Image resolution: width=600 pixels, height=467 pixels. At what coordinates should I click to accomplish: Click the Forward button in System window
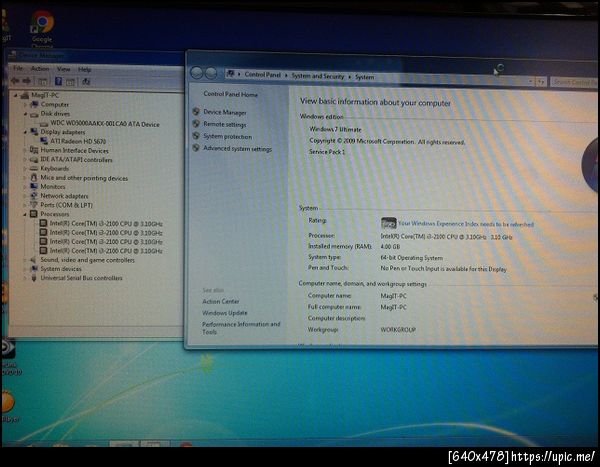point(211,73)
